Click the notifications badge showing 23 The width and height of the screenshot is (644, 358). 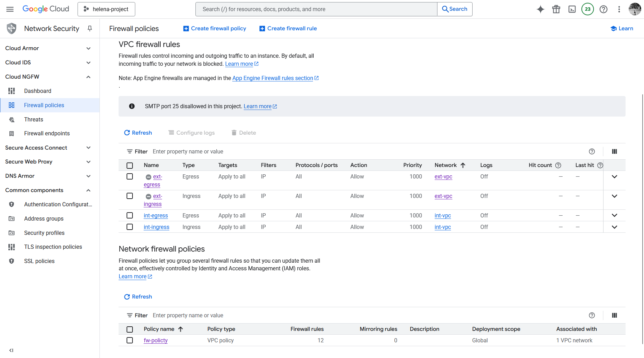click(588, 9)
